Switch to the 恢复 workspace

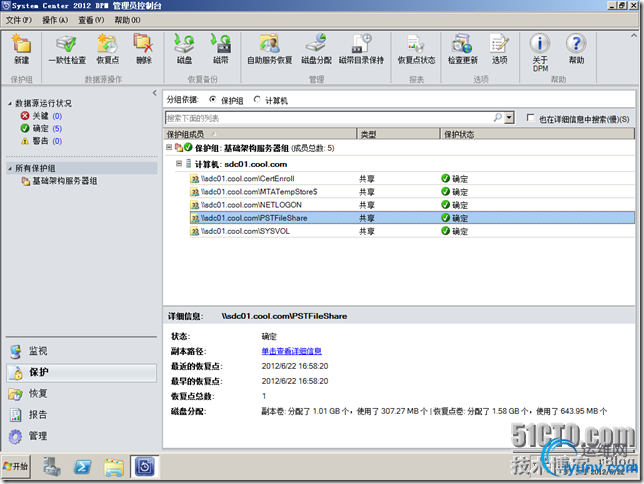[x=81, y=394]
